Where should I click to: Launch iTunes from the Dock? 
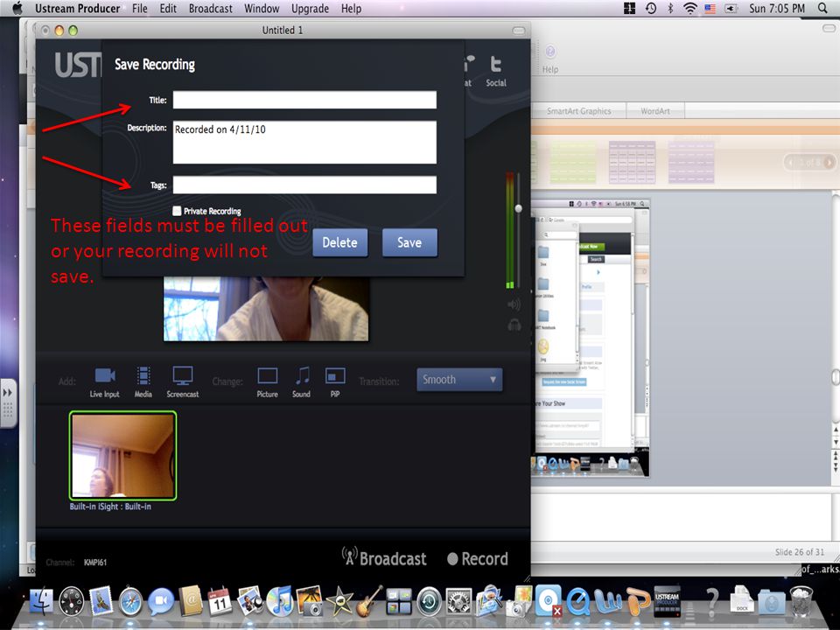[280, 601]
